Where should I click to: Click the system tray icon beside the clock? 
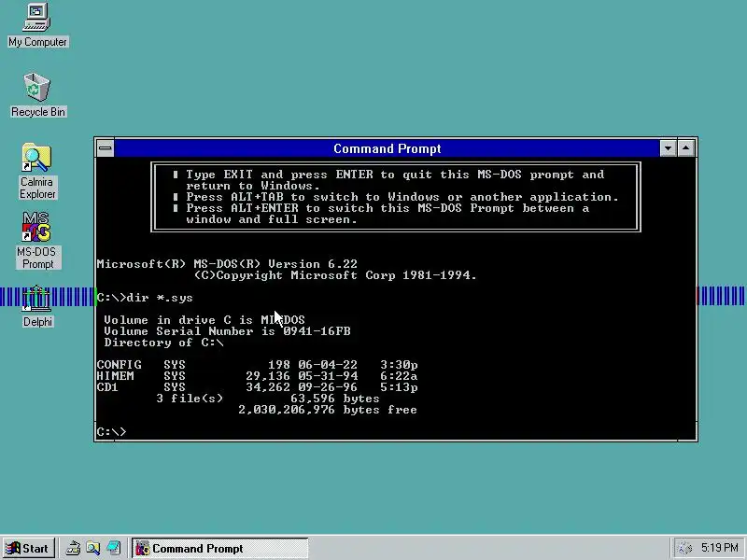[684, 549]
